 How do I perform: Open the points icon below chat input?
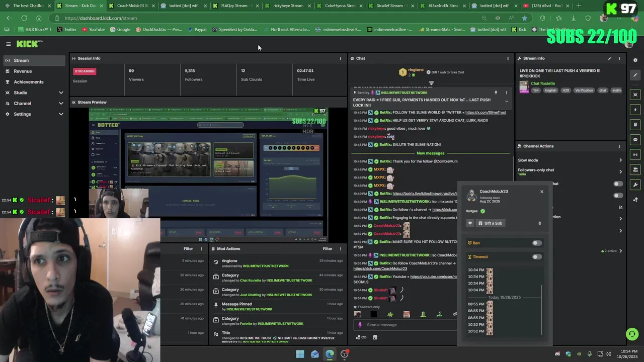[x=361, y=337]
